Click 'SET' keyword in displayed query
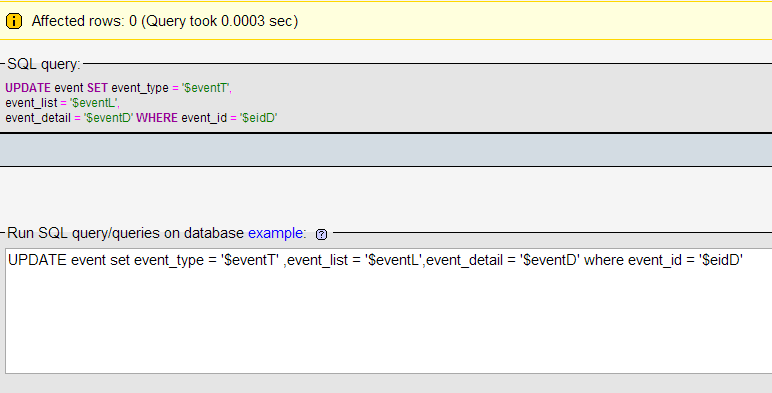772x393 pixels. point(97,88)
